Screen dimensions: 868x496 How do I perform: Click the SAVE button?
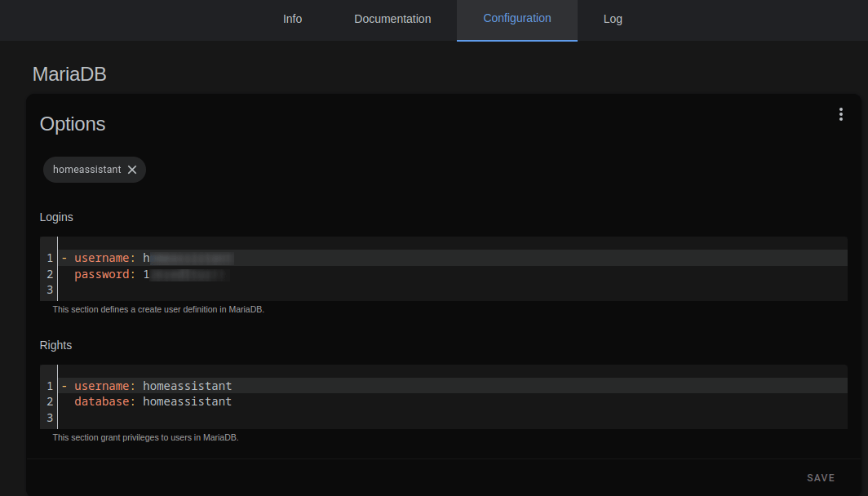pyautogui.click(x=821, y=478)
